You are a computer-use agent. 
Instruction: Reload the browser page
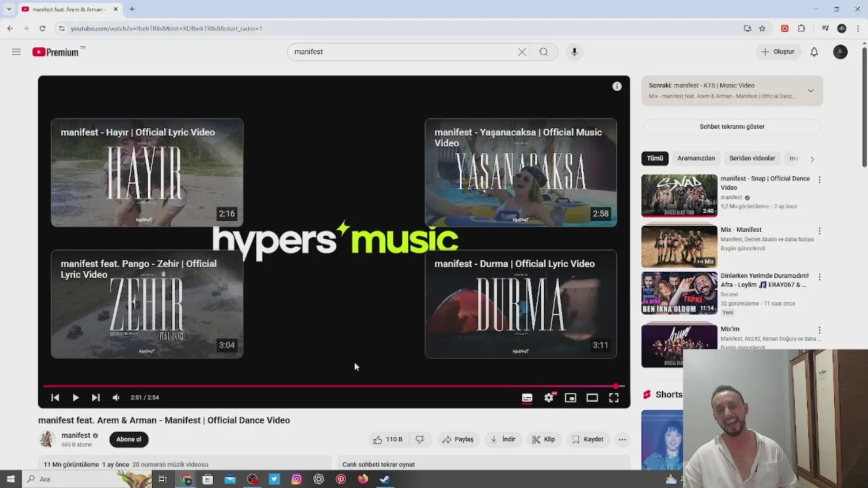click(x=42, y=28)
